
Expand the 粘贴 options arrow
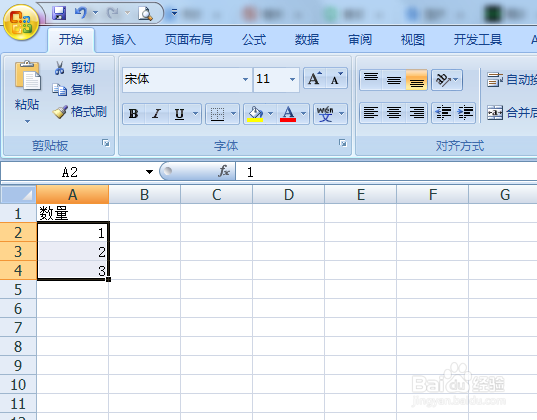[27, 121]
